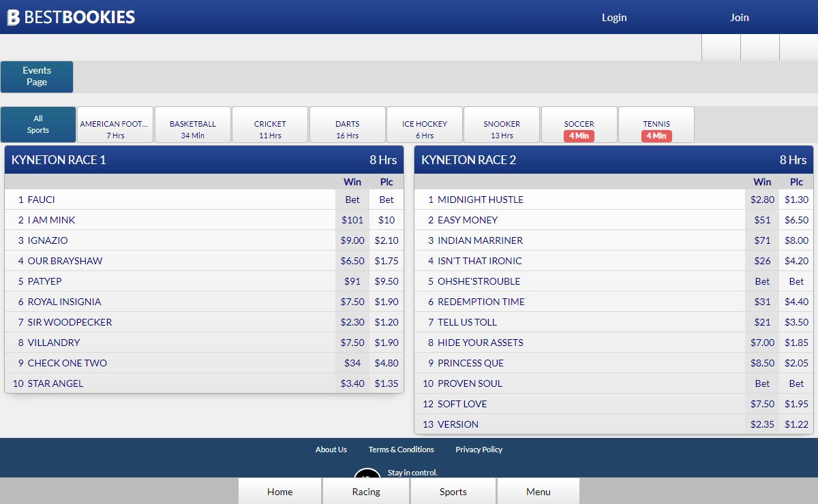Open the Tennis tab
This screenshot has height=504, width=818.
(656, 125)
